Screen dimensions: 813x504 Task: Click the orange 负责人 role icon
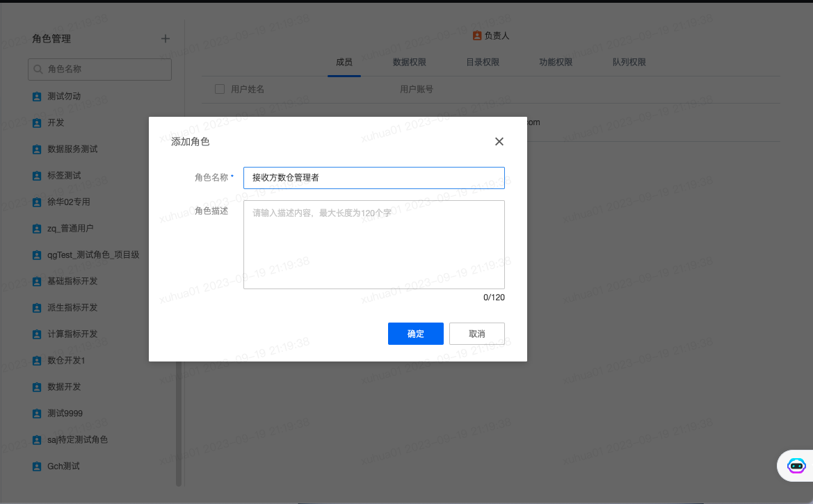pyautogui.click(x=477, y=35)
